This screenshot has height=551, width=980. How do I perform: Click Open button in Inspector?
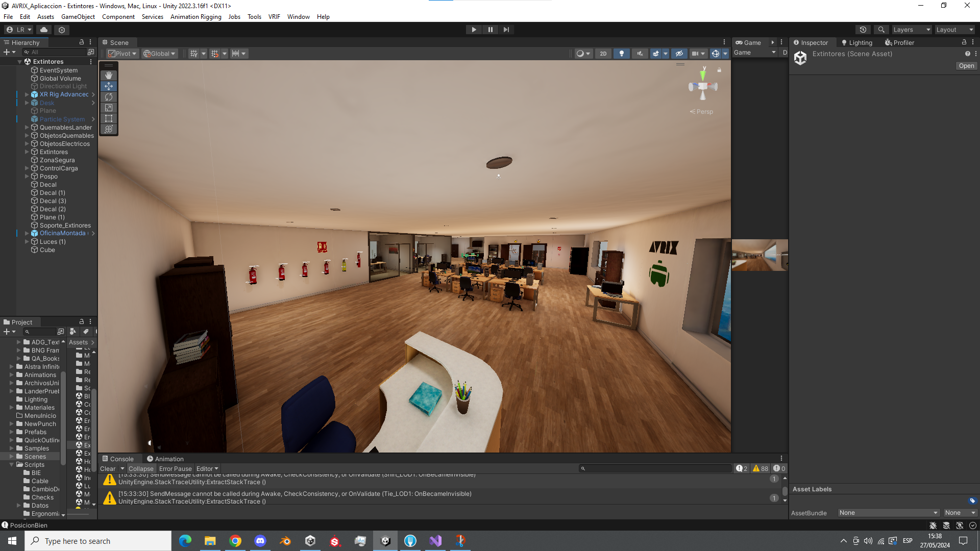pos(966,66)
